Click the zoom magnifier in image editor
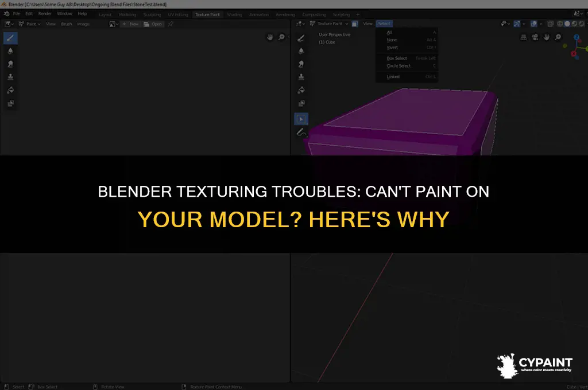The image size is (588, 390). [281, 37]
